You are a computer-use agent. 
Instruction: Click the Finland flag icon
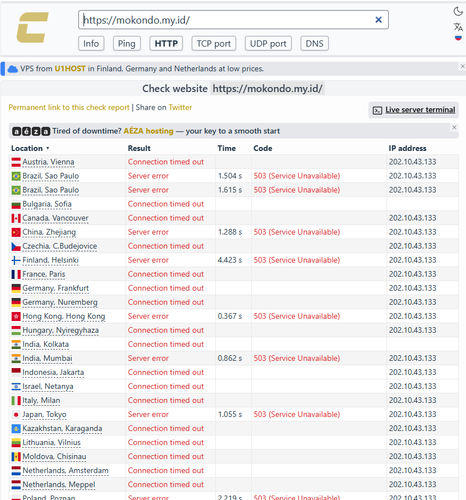tap(16, 260)
